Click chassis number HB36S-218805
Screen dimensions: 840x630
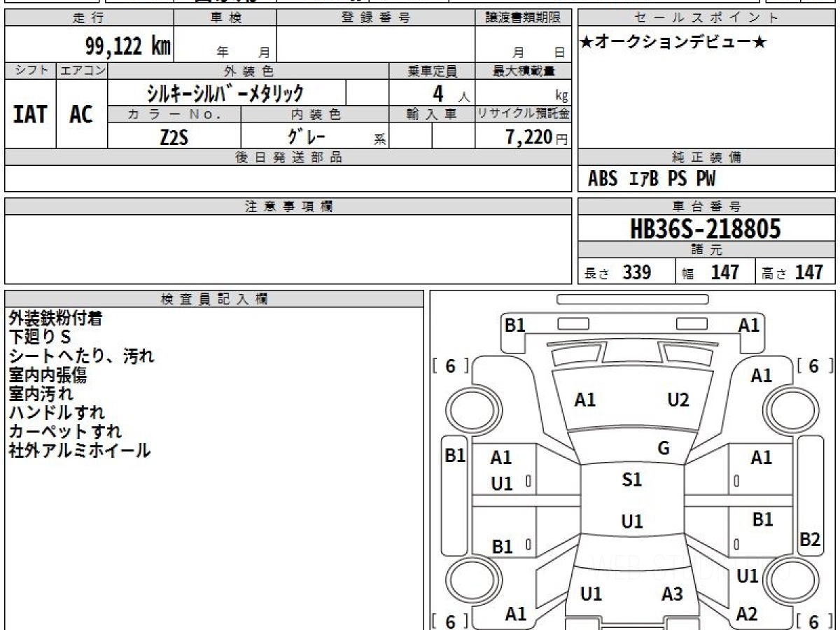point(706,228)
